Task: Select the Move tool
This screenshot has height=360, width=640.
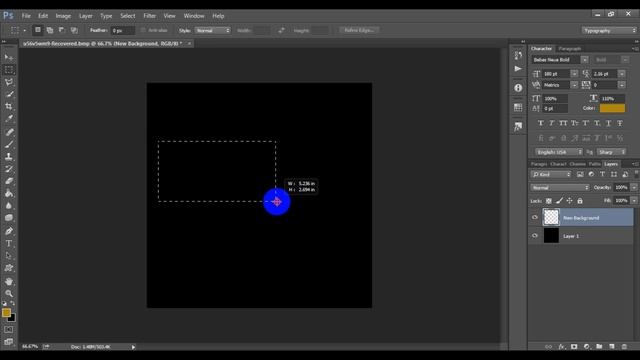Action: (x=9, y=57)
